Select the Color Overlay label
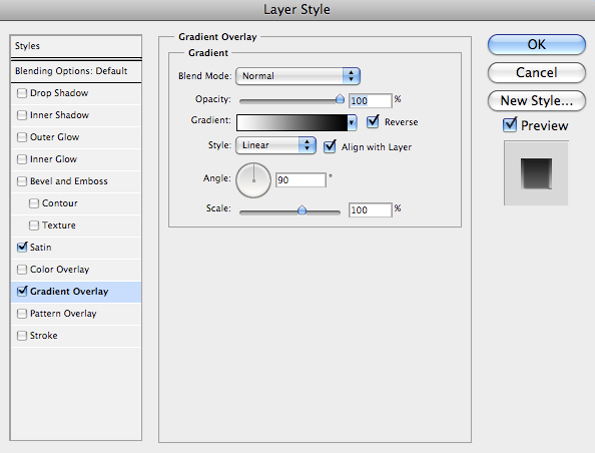The image size is (595, 453). (60, 269)
